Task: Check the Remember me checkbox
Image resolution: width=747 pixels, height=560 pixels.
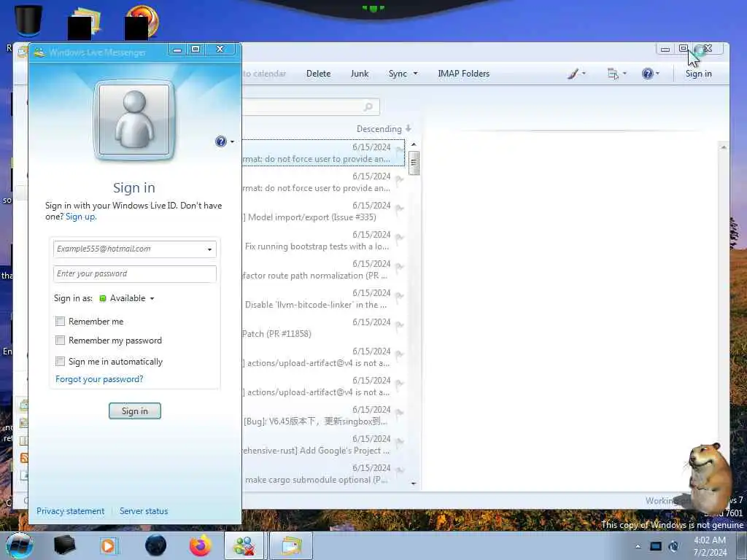Action: [60, 322]
